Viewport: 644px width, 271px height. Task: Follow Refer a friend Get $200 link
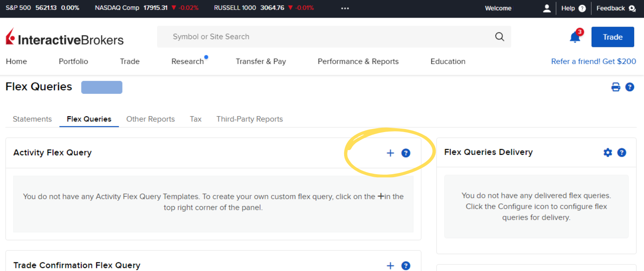tap(594, 62)
